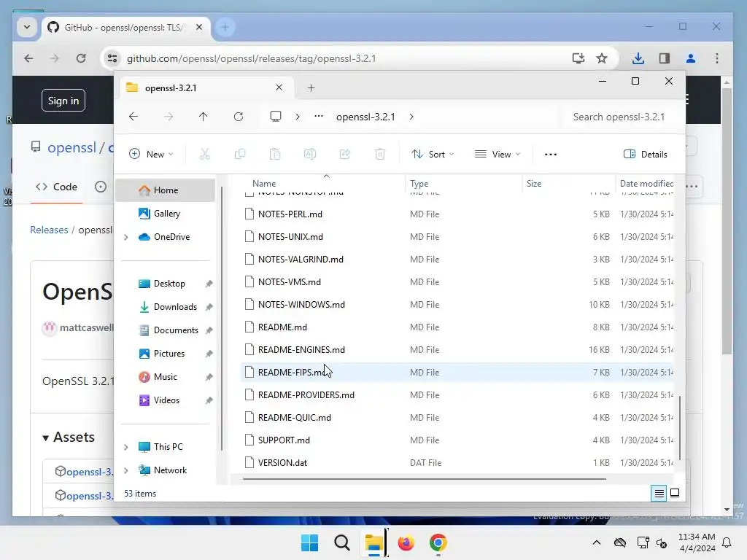Add a new File Explorer tab

tap(311, 87)
